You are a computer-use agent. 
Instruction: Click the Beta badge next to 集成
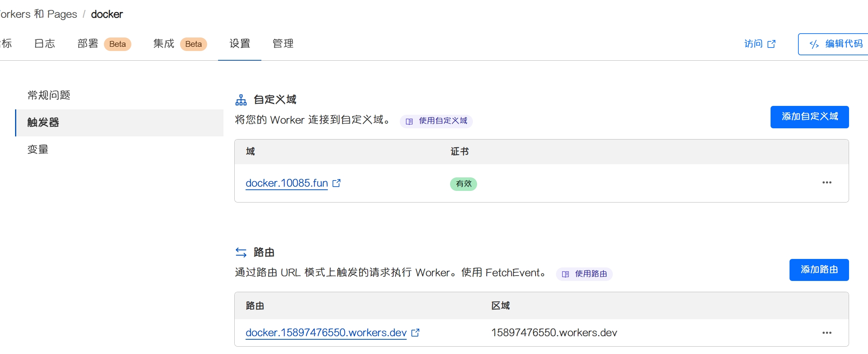(x=193, y=44)
